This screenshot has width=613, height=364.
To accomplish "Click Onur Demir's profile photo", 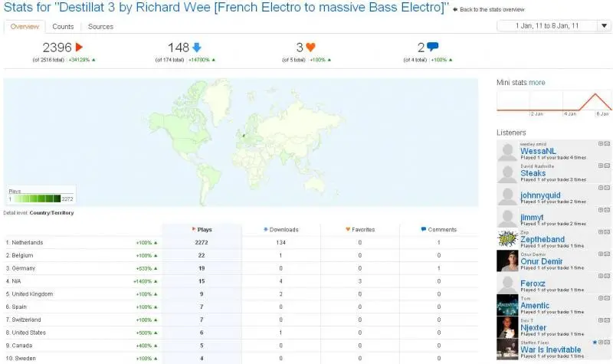I will pyautogui.click(x=507, y=261).
